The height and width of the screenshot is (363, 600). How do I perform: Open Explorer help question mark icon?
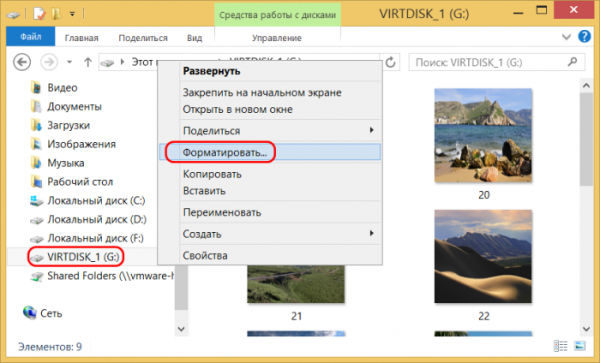[x=584, y=37]
